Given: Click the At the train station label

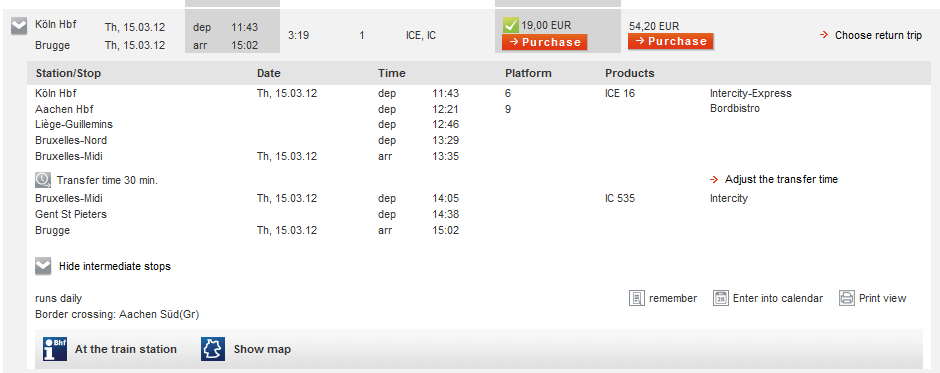Looking at the screenshot, I should [126, 349].
